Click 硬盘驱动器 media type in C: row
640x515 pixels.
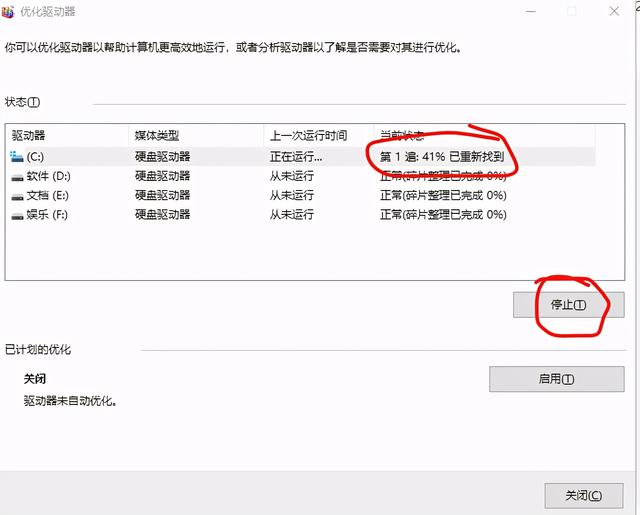coord(162,156)
